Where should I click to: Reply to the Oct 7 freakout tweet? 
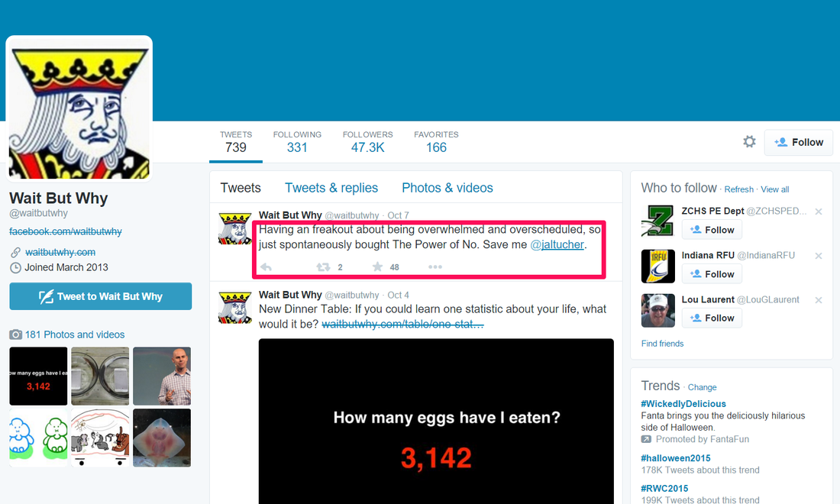click(x=266, y=267)
